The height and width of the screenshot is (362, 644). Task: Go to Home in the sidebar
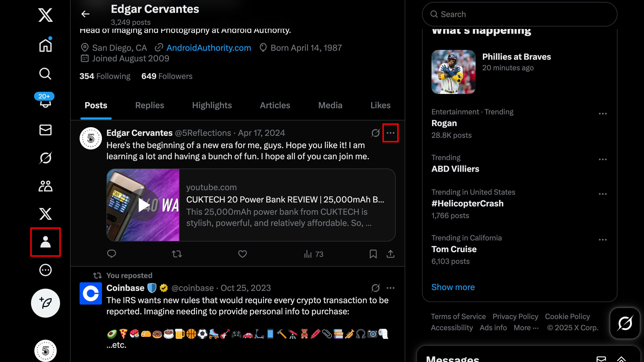tap(45, 45)
